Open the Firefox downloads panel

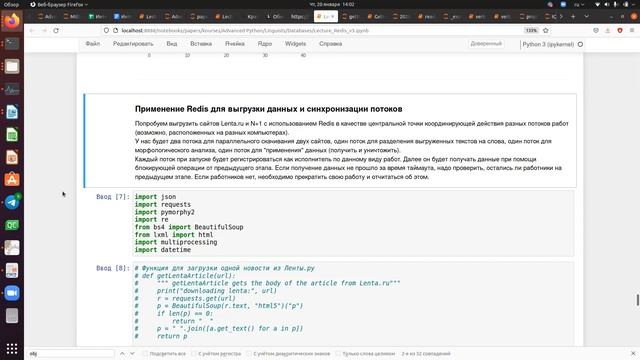point(608,31)
